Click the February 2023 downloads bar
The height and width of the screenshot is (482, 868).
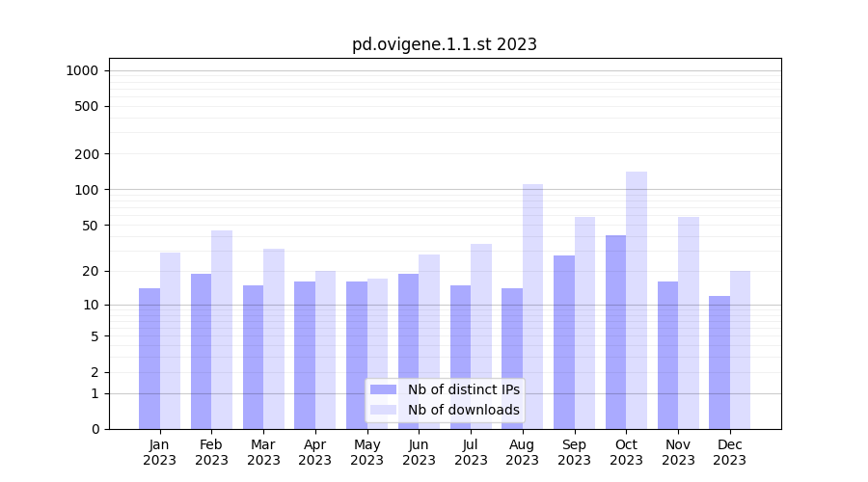(x=222, y=330)
